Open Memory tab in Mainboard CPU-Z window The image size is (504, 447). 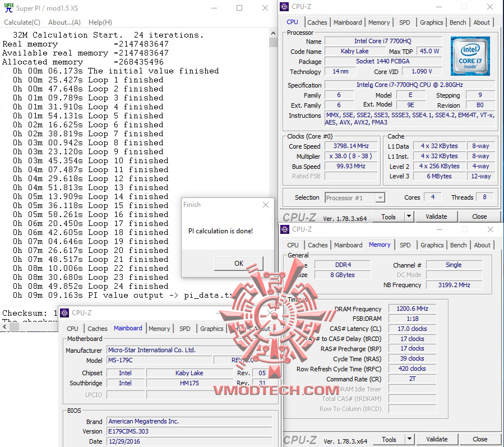click(159, 329)
